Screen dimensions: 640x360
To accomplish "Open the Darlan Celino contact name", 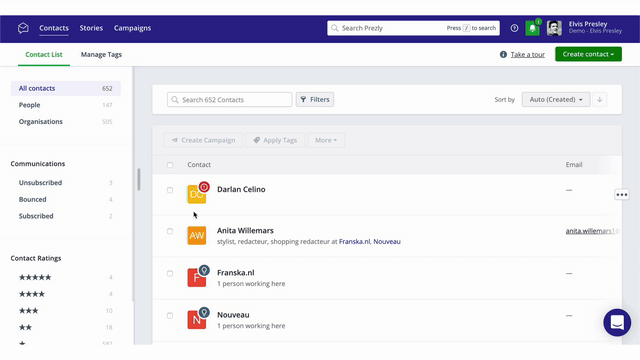I will pos(241,189).
